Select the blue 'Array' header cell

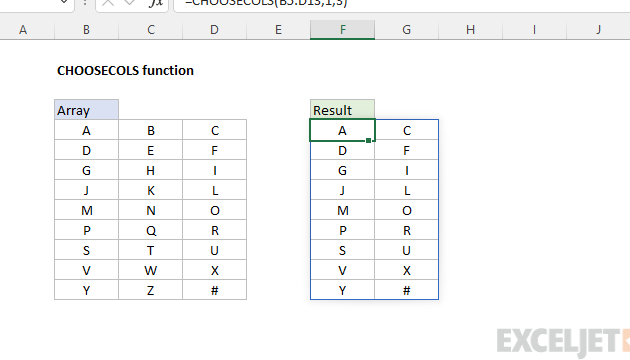(x=86, y=110)
